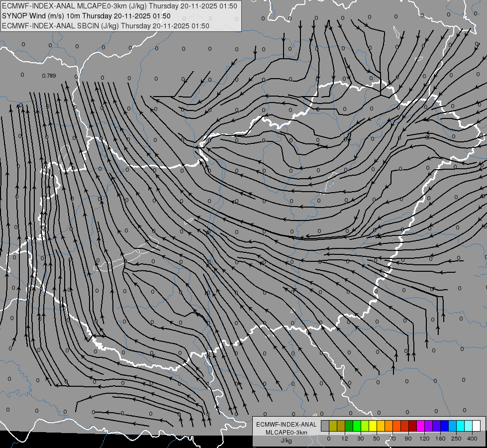Click the '90' tick label in the legend

click(x=408, y=439)
